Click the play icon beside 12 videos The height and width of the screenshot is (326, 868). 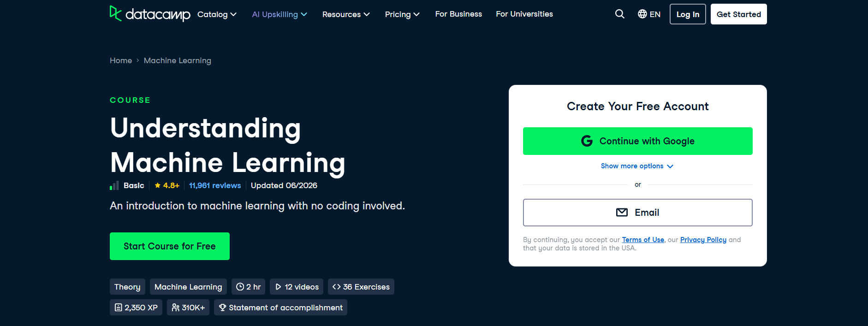click(278, 287)
